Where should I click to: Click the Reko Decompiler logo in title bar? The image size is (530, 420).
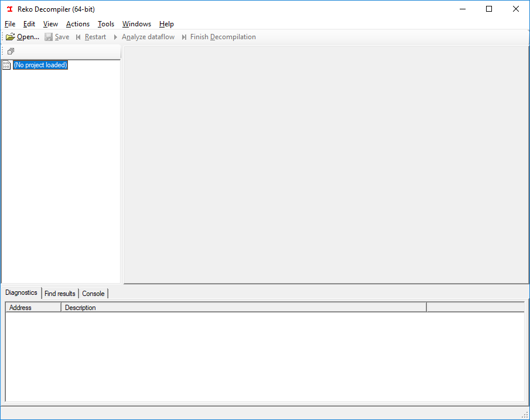(x=10, y=9)
